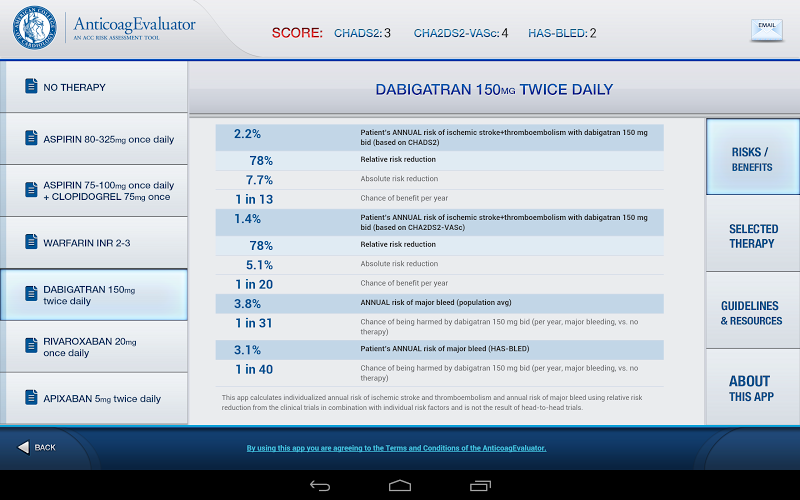Choose Rivaroxaban 20mg once daily therapy

coord(94,347)
